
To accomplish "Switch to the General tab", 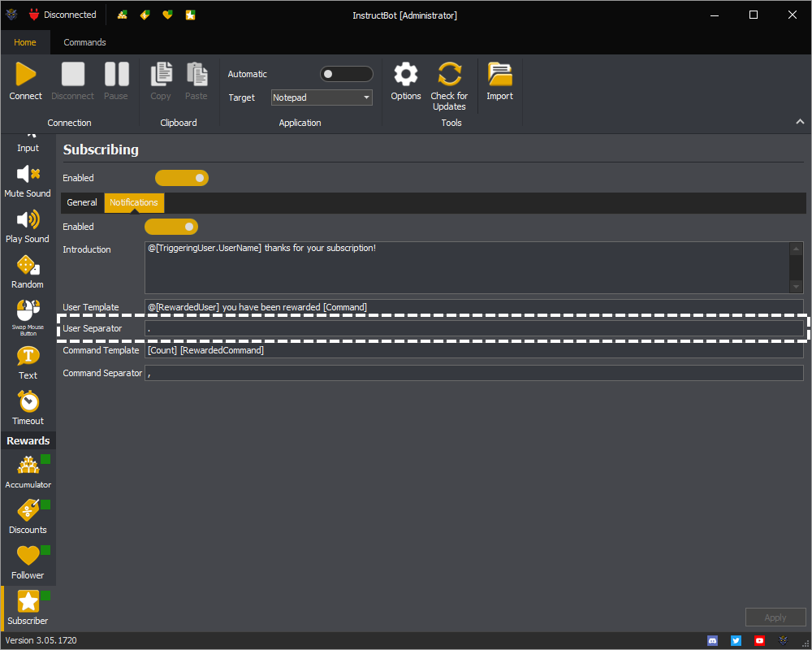I will pyautogui.click(x=82, y=202).
